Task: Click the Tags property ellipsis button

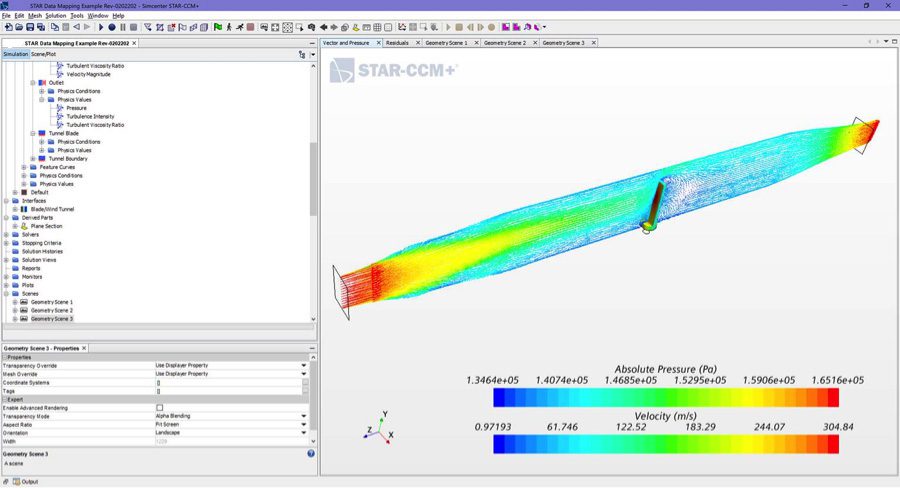Action: click(x=305, y=391)
